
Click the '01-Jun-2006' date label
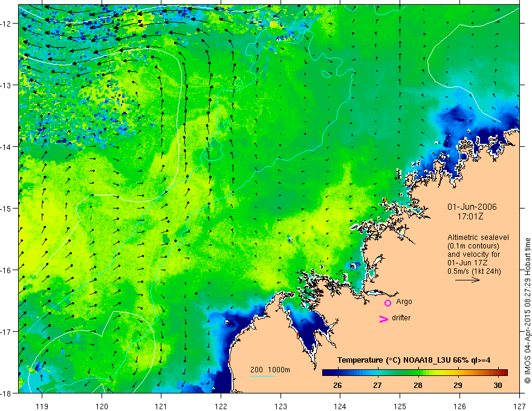(x=472, y=207)
